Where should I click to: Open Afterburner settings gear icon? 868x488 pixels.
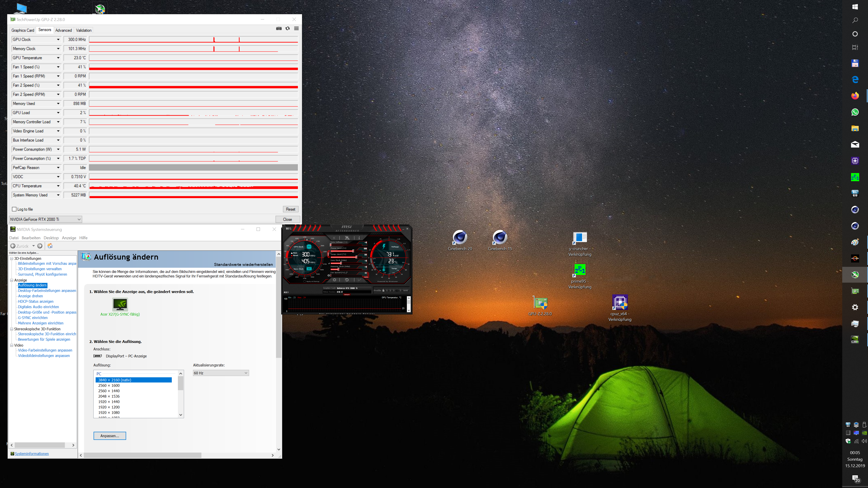point(335,280)
